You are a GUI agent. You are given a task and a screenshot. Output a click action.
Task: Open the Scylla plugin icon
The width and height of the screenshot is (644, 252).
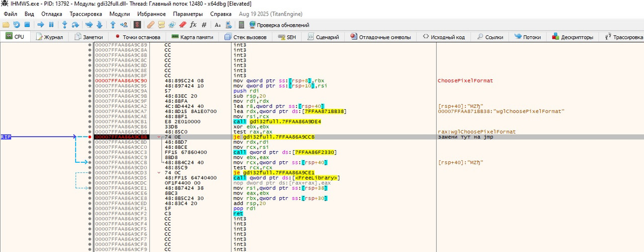[x=137, y=25]
